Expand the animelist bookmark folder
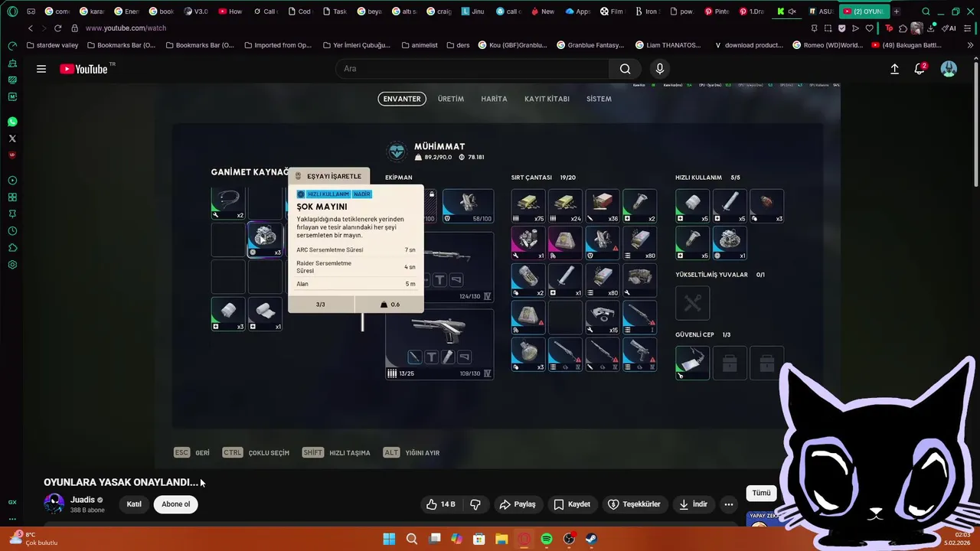 419,45
